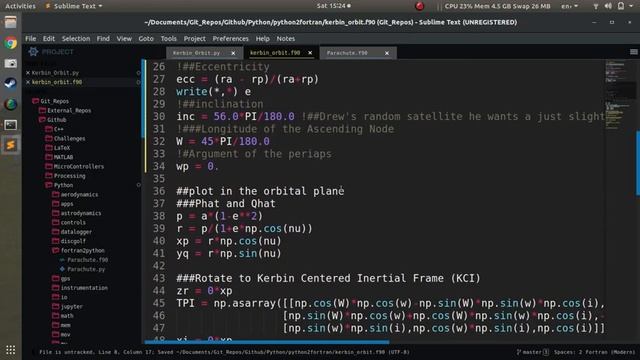
Task: Collapse the Python folder
Action: [59, 185]
